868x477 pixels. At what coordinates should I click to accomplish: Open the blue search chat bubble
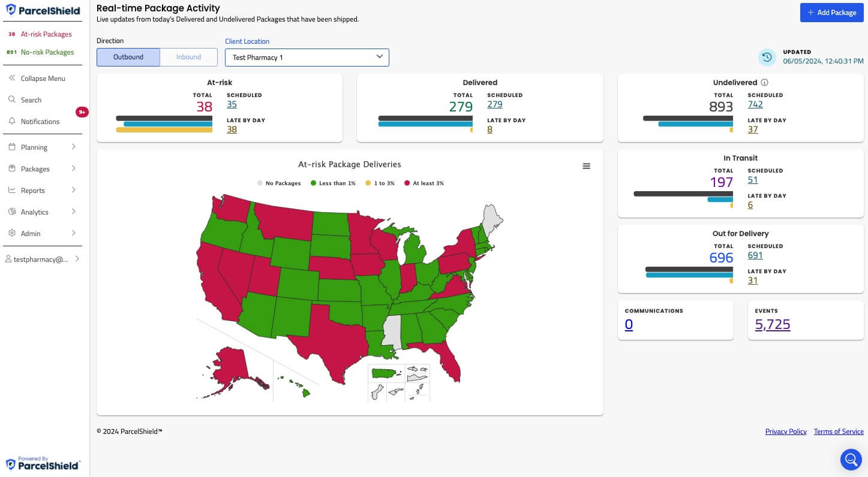[x=851, y=460]
